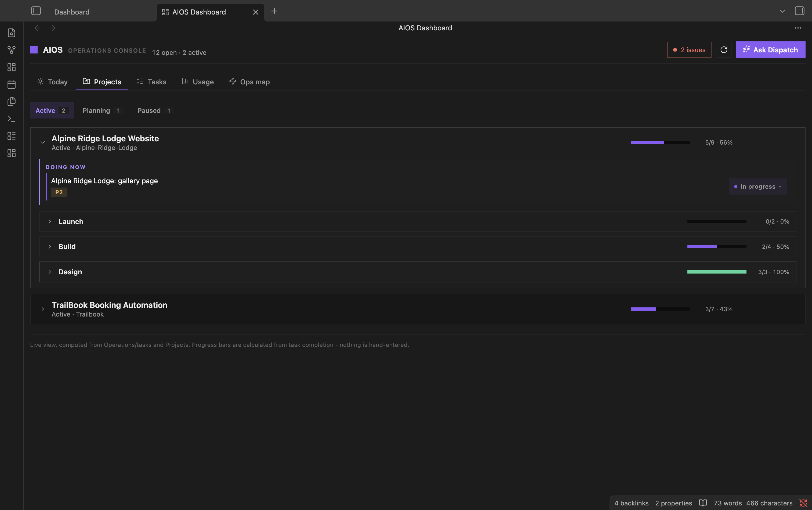Navigate forward with the right arrow
The image size is (812, 510).
click(x=53, y=28)
